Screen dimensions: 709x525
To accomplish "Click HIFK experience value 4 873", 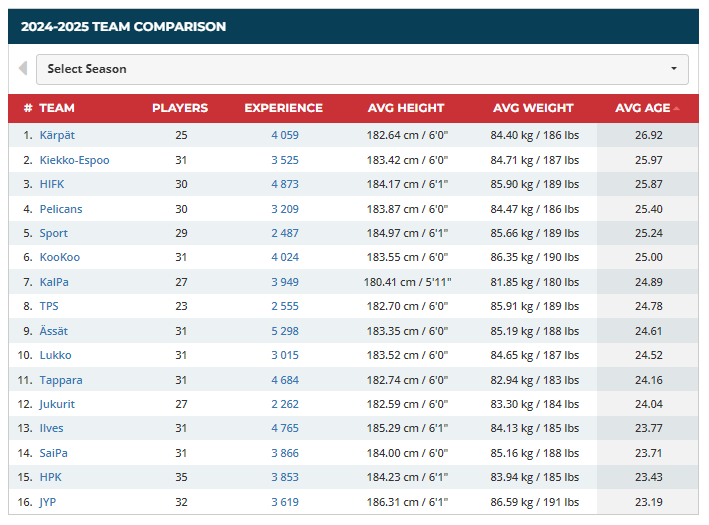I will pyautogui.click(x=285, y=184).
